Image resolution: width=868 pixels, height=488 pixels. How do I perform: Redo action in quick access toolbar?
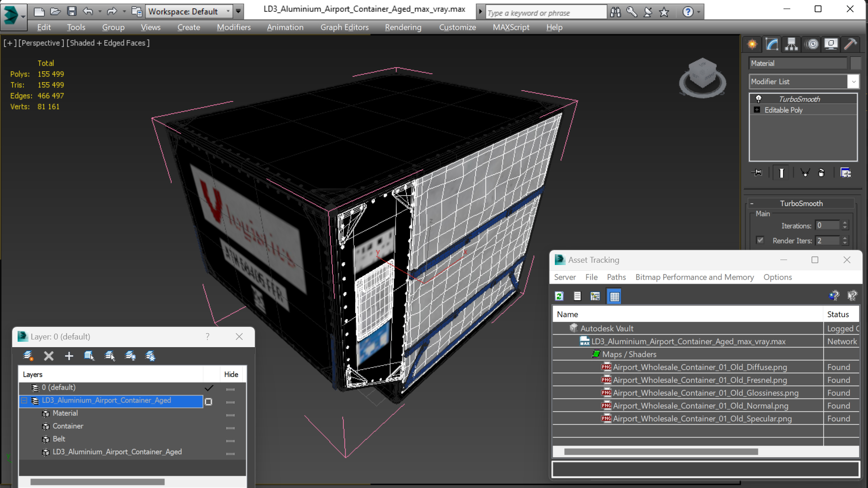coord(111,11)
